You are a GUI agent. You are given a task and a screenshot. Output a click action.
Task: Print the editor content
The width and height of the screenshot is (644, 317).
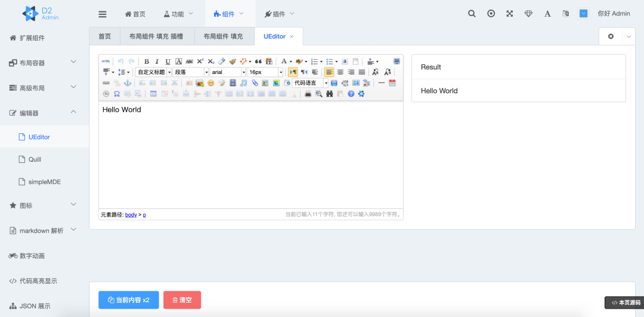pos(308,94)
